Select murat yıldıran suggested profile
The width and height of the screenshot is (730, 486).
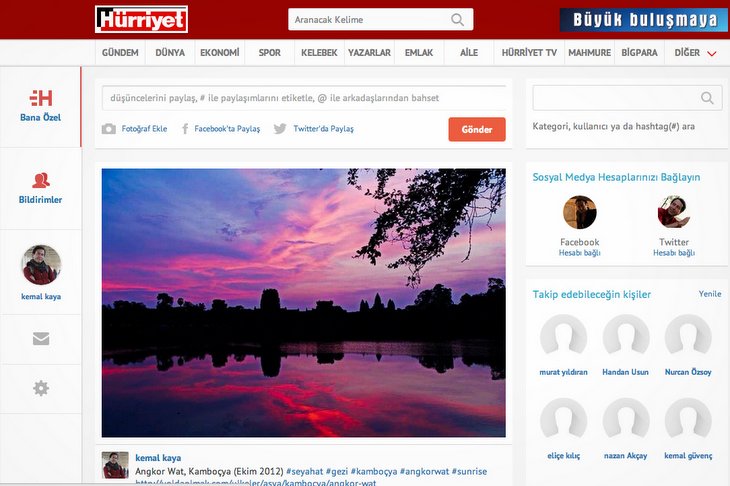[x=563, y=338]
